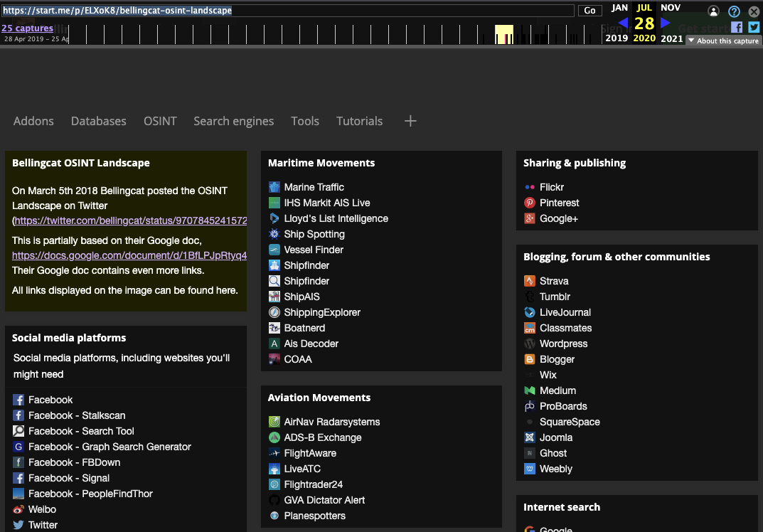Click the Wayback Machine Facebook share icon
This screenshot has height=532, width=763.
coord(737,27)
